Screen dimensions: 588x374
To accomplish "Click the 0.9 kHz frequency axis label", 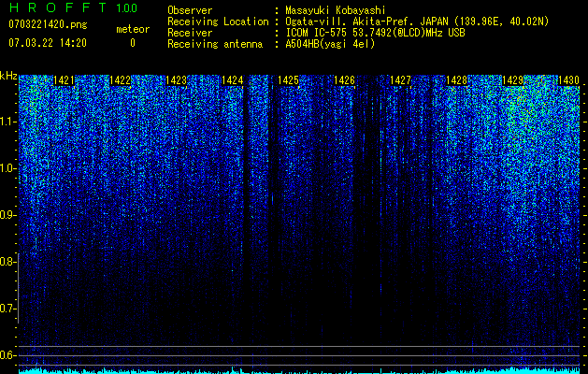I will [x=7, y=215].
